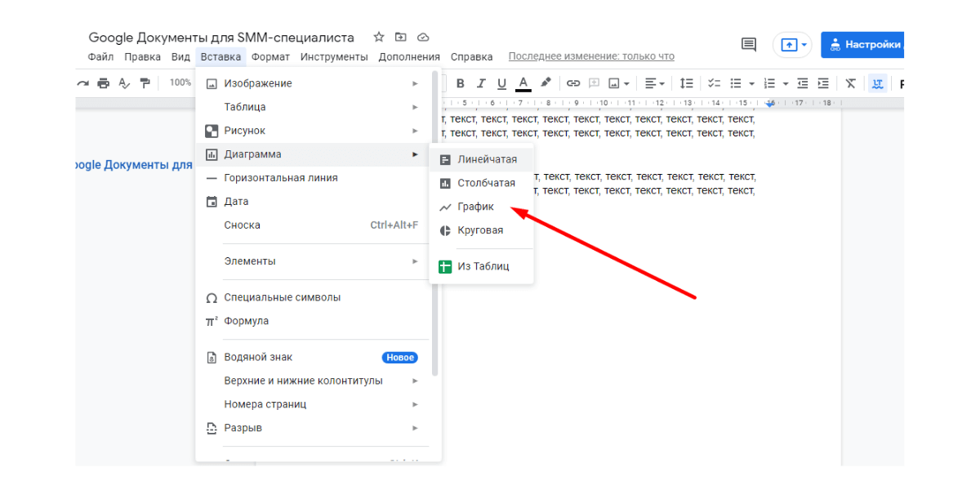
Task: Open the Последнее изменение link
Action: point(591,56)
